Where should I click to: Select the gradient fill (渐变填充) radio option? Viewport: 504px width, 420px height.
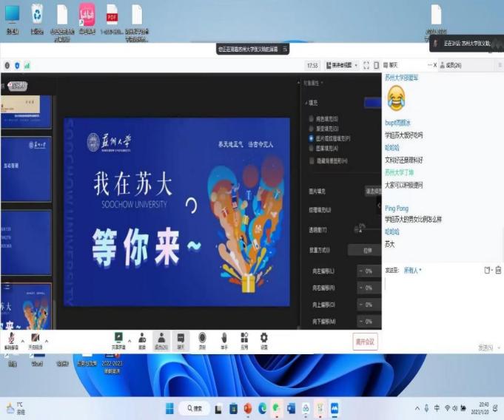pos(311,129)
